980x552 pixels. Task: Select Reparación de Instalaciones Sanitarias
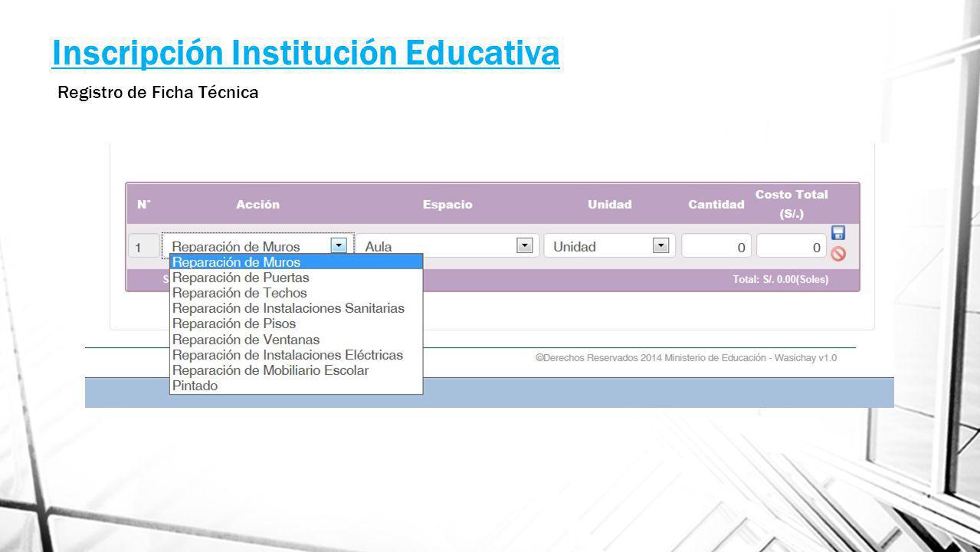pos(297,308)
